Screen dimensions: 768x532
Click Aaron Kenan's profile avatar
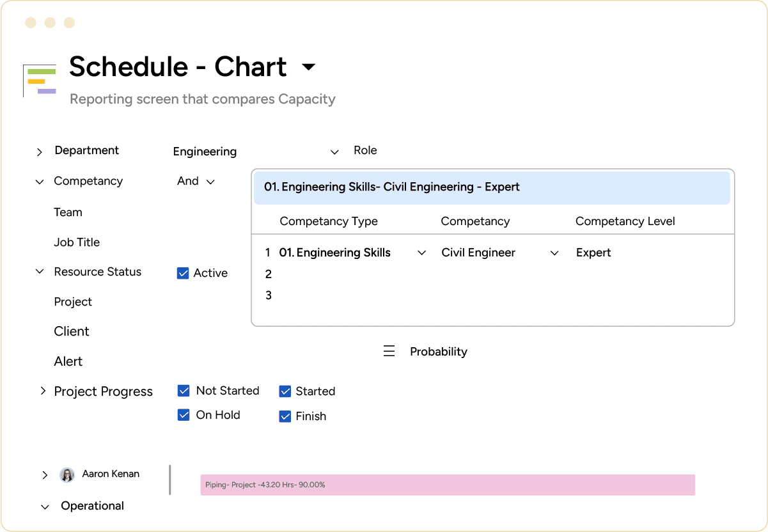pyautogui.click(x=67, y=474)
